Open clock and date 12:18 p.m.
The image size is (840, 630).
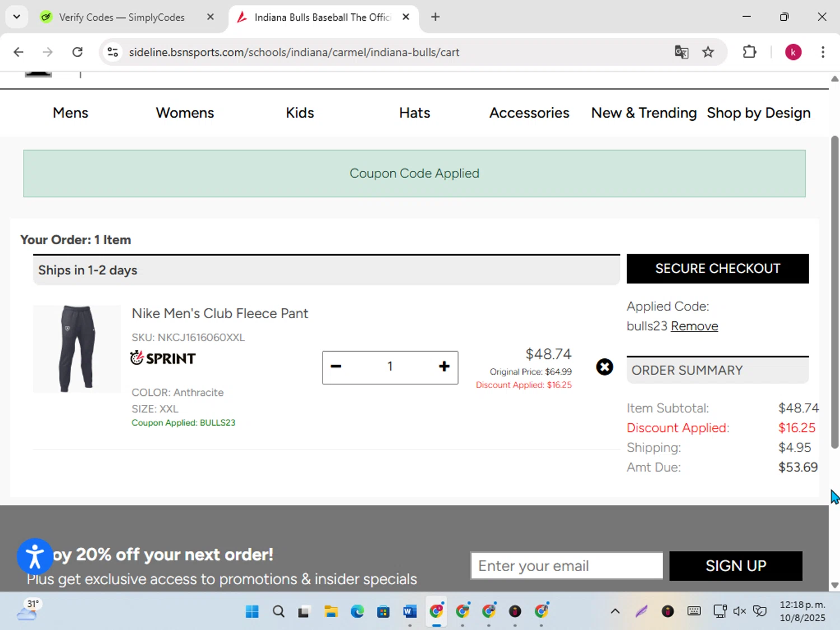[802, 611]
